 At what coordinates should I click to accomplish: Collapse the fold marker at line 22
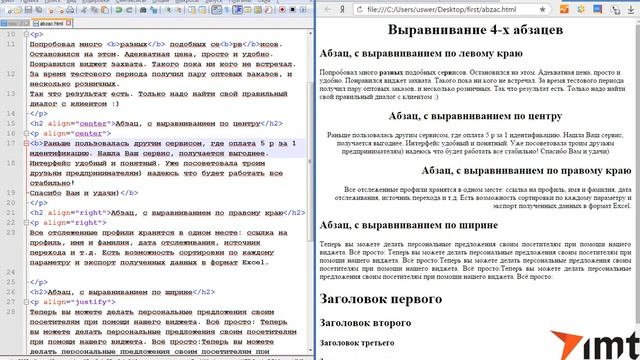pyautogui.click(x=26, y=223)
